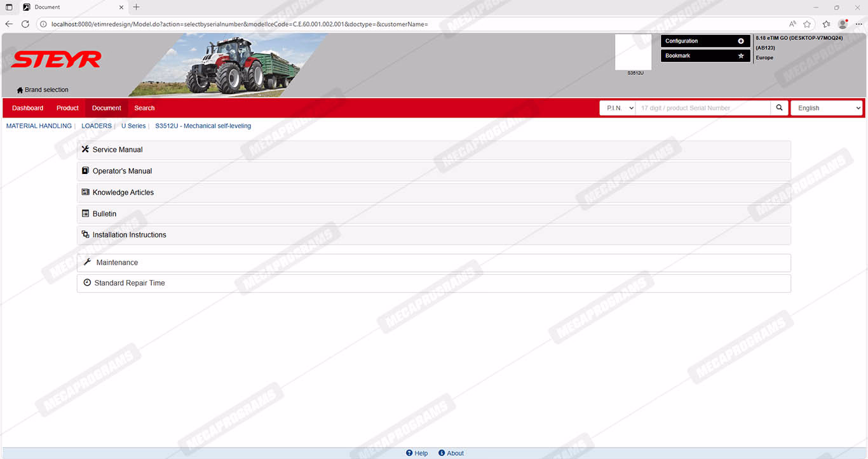Screen dimensions: 868x459
Task: Click the About info icon
Action: (442, 453)
